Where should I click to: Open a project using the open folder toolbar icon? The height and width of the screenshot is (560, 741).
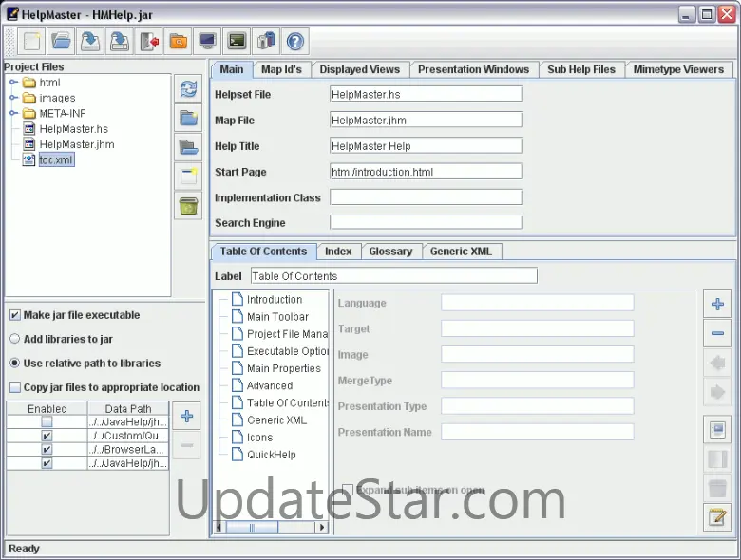61,41
